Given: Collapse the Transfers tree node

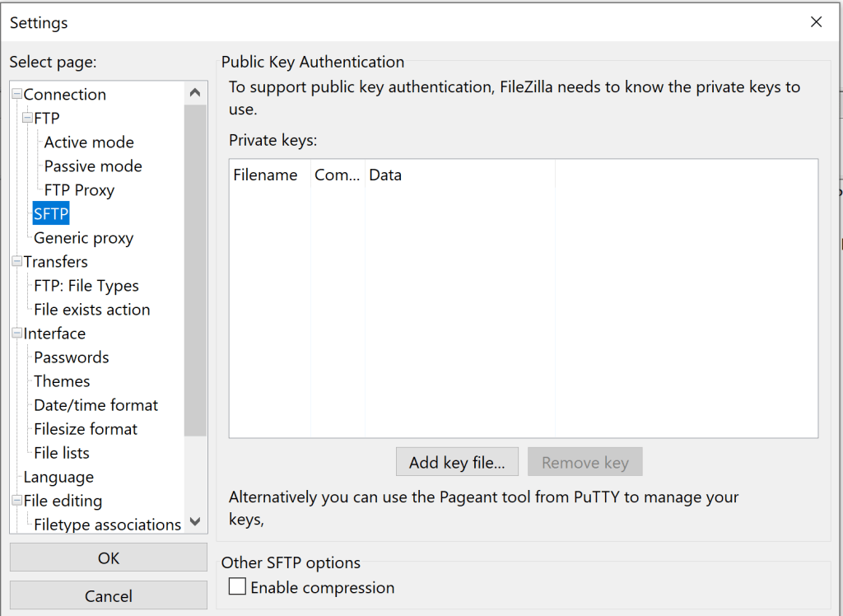Looking at the screenshot, I should coord(16,262).
